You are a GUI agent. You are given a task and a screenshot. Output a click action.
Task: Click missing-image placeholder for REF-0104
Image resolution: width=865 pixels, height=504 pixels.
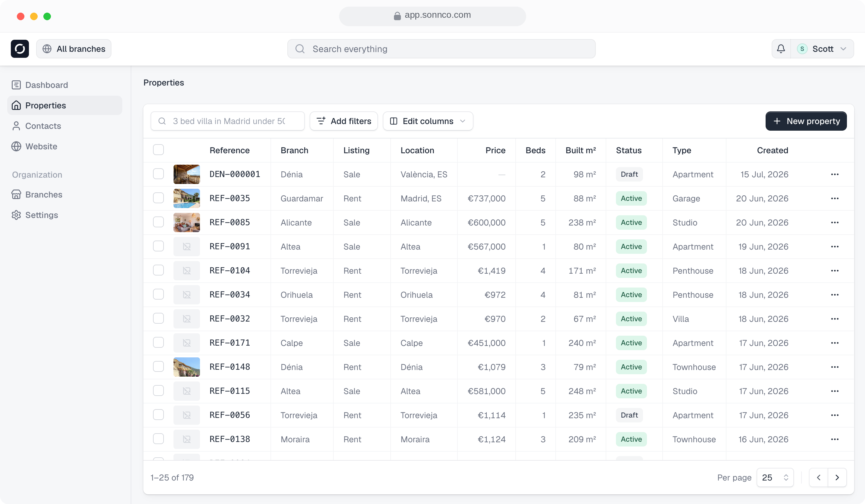point(187,271)
